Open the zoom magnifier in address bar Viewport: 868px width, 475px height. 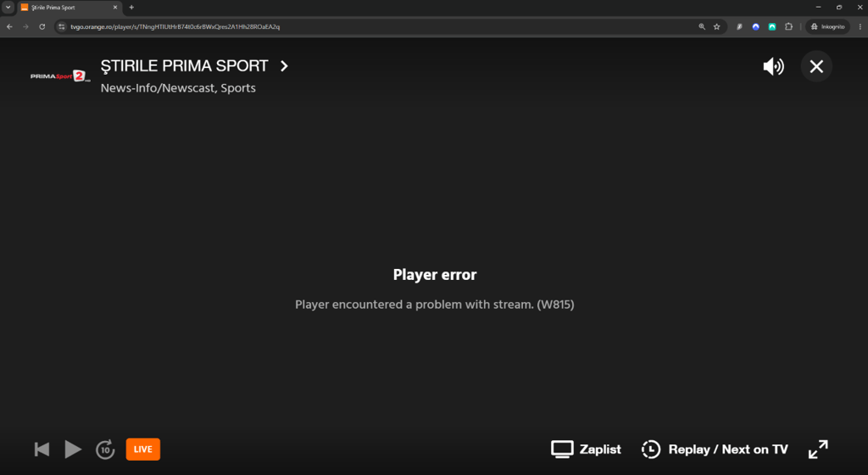(702, 26)
